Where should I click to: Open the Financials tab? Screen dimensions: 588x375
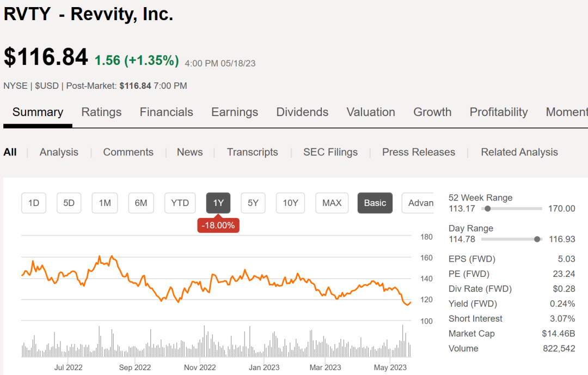166,112
